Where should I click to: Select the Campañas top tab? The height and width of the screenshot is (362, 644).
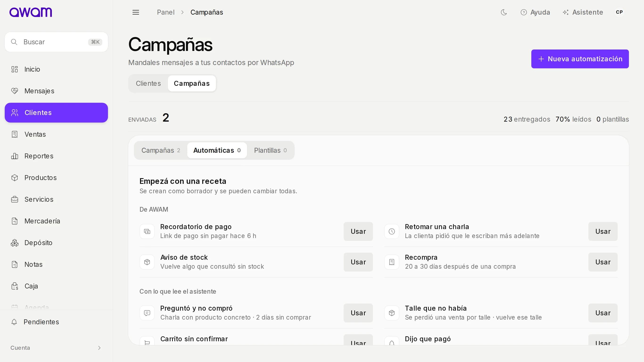(x=192, y=83)
